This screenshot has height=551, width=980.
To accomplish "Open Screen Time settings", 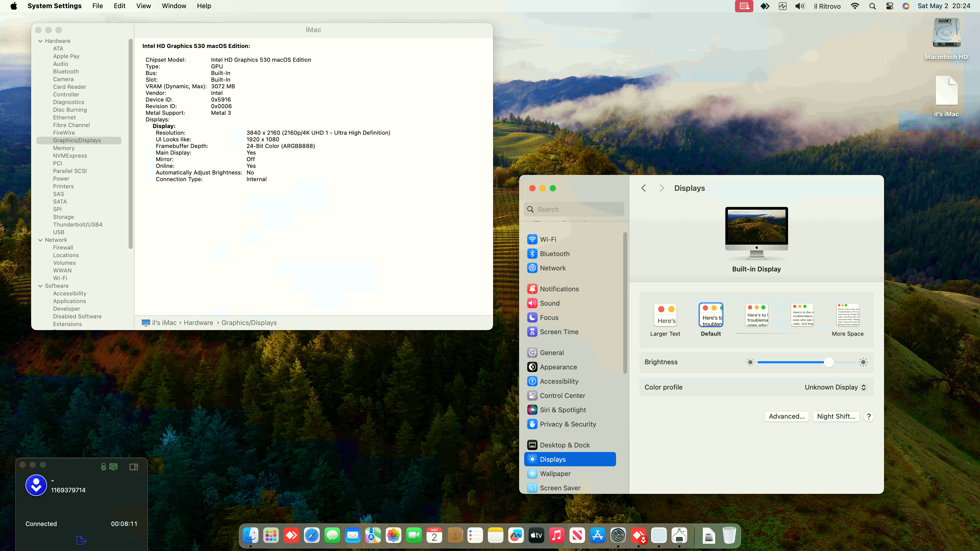I will 570,332.
